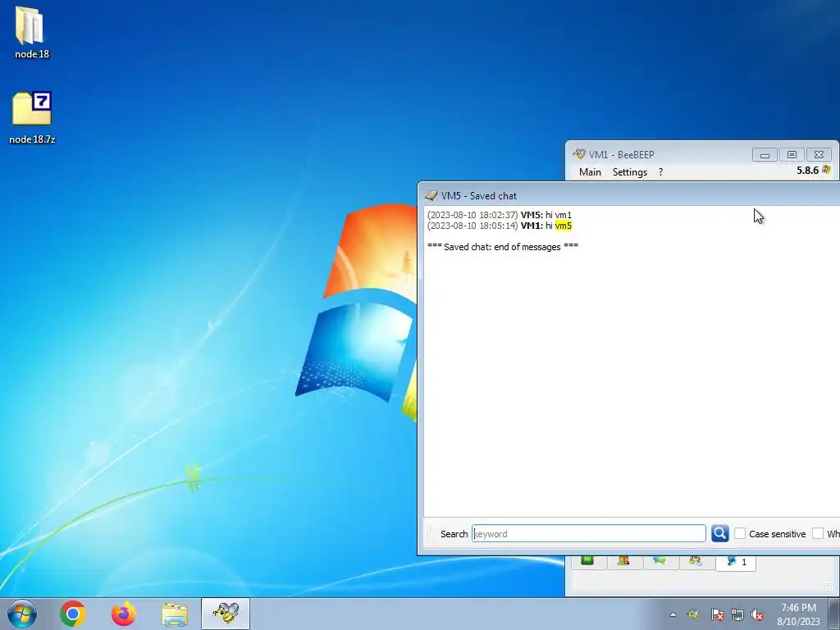Screen dimensions: 840x630
Task: Launch Firefox from taskbar
Action: (x=124, y=614)
